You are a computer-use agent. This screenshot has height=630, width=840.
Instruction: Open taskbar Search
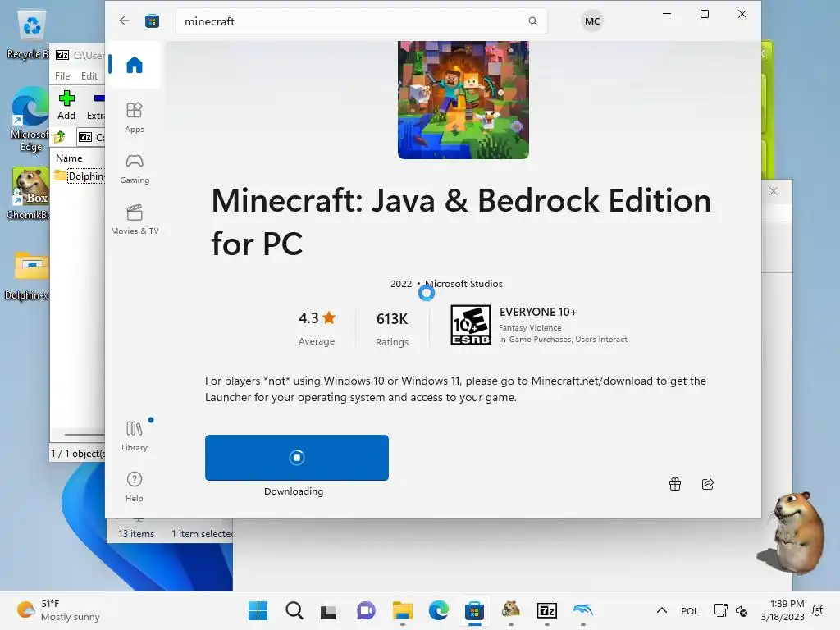point(294,610)
